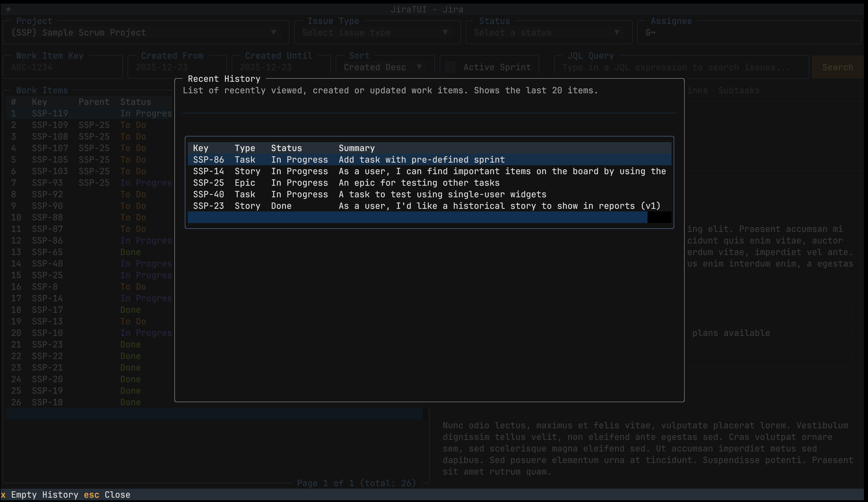Click the Nunc odio lectus description paragraph
The height and width of the screenshot is (502, 868).
pyautogui.click(x=648, y=448)
